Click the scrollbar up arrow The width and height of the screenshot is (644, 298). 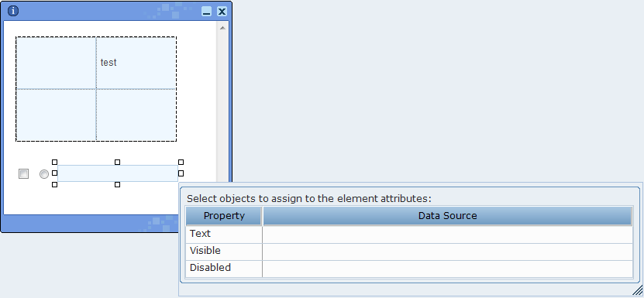(x=222, y=28)
